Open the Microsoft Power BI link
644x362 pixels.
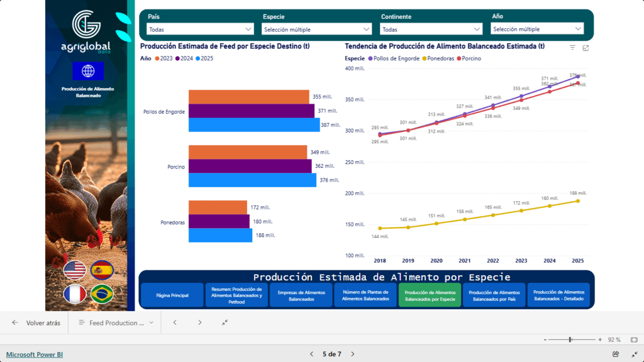click(35, 354)
